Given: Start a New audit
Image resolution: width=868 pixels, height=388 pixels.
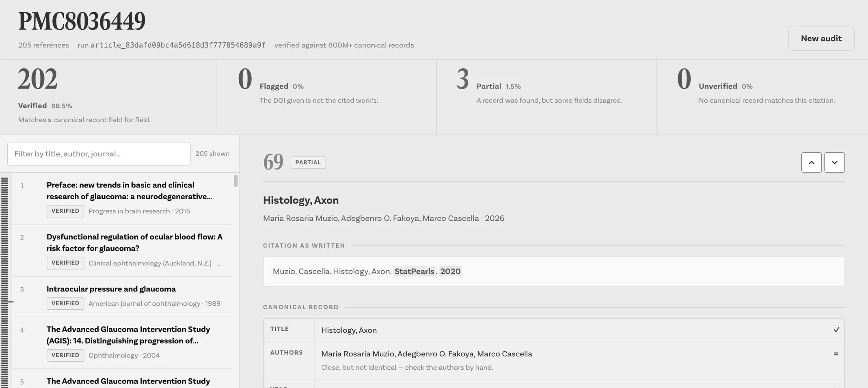Looking at the screenshot, I should pos(821,38).
